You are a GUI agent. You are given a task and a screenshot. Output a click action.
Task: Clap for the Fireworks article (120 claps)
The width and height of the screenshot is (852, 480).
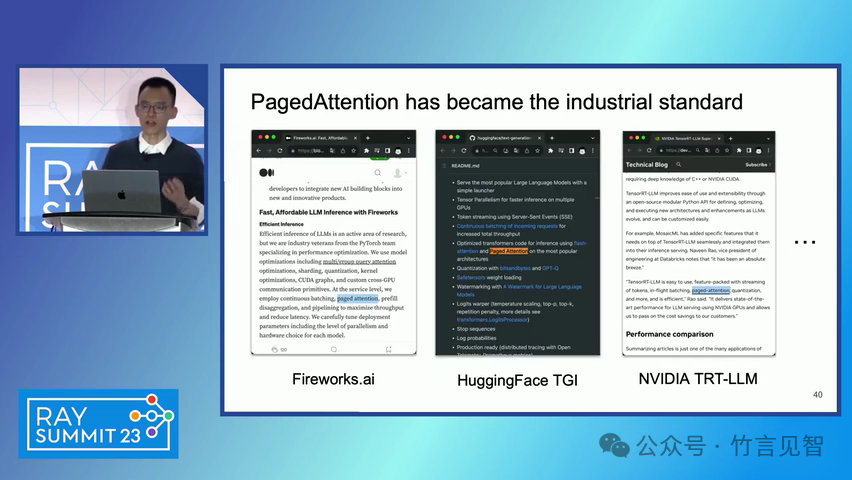(x=275, y=350)
